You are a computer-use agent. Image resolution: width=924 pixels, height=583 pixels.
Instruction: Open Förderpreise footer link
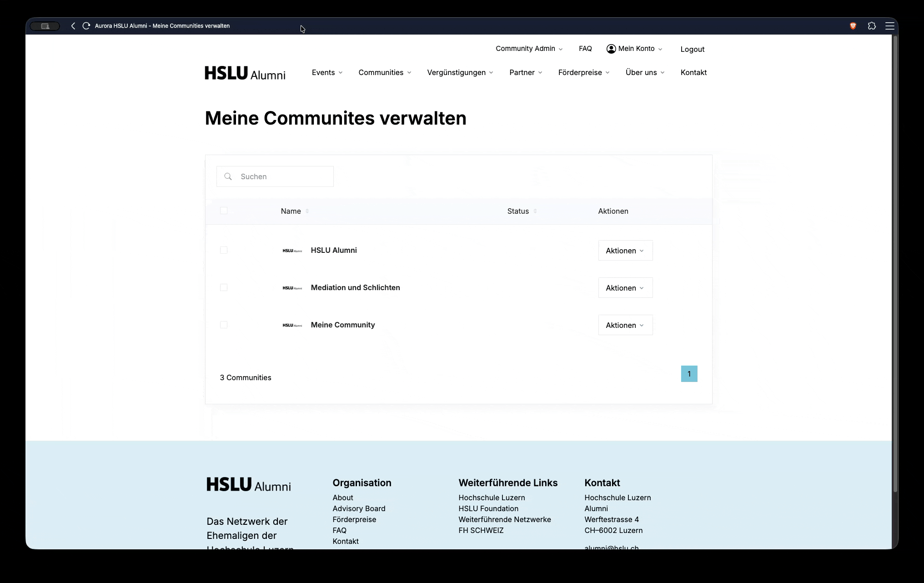(x=354, y=519)
